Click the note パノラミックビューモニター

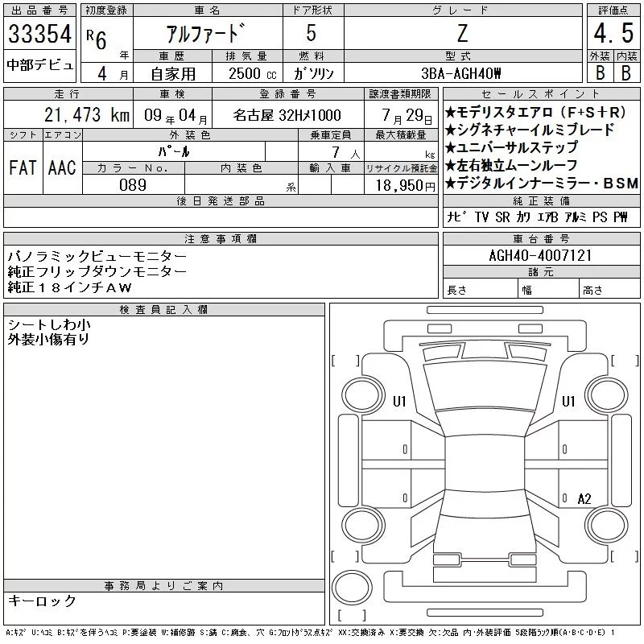[97, 256]
